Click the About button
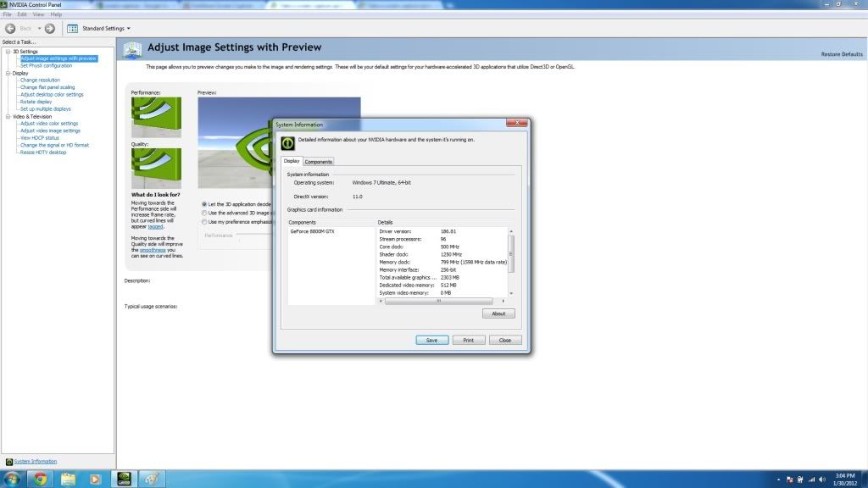 (x=498, y=313)
